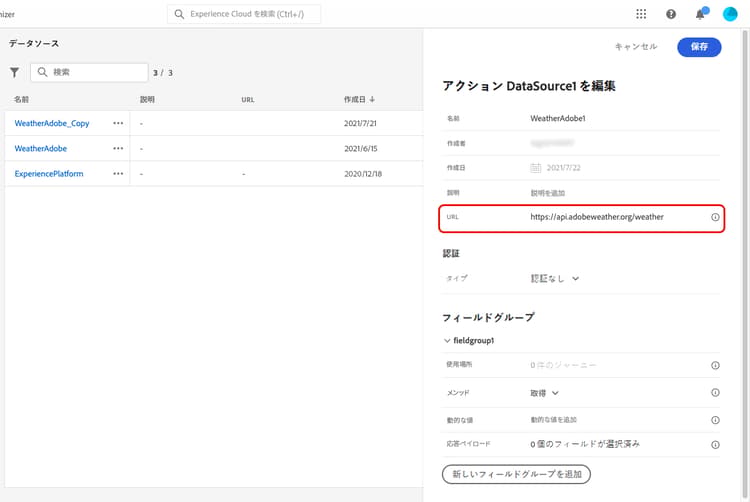Click the URL column header
Viewport: 750px width, 502px height.
point(248,100)
